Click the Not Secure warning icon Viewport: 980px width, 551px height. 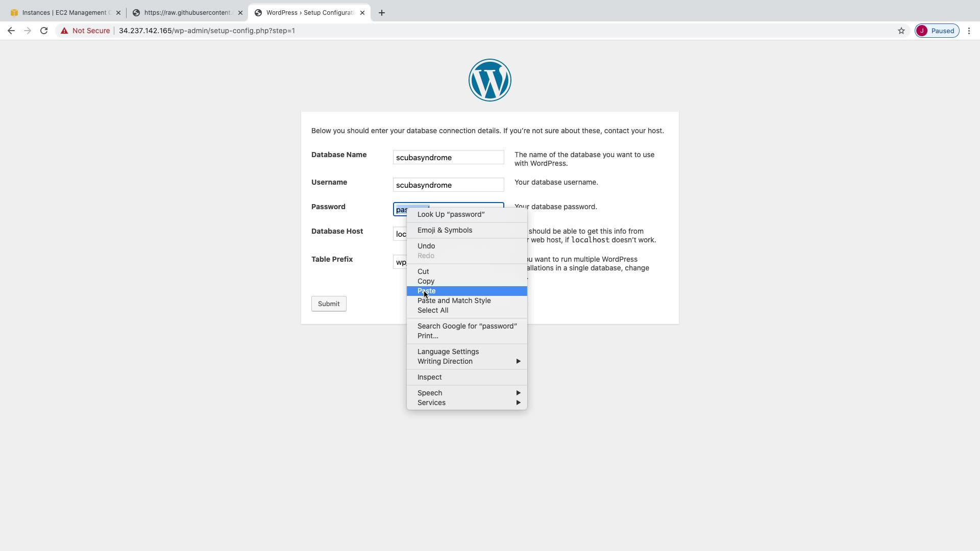64,31
